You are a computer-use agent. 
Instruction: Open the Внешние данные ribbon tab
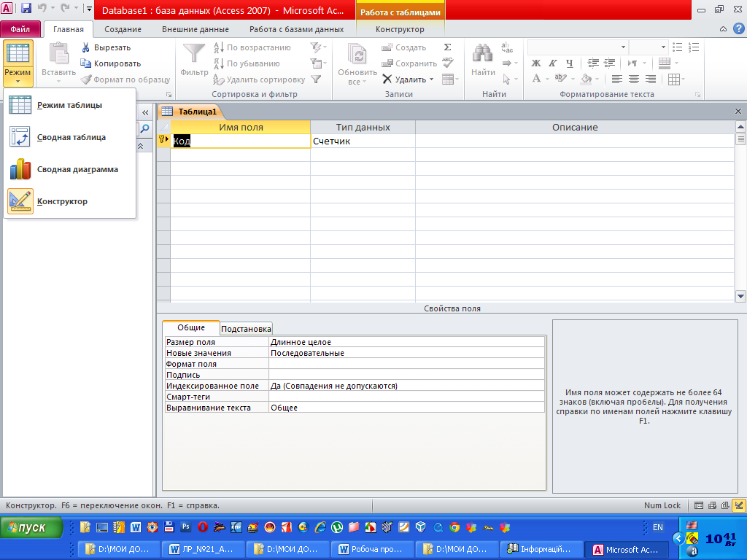(196, 29)
